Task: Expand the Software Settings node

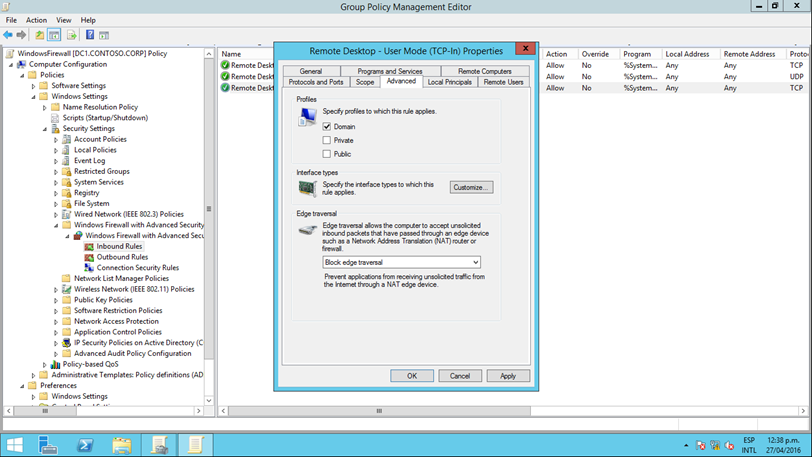Action: click(x=34, y=86)
